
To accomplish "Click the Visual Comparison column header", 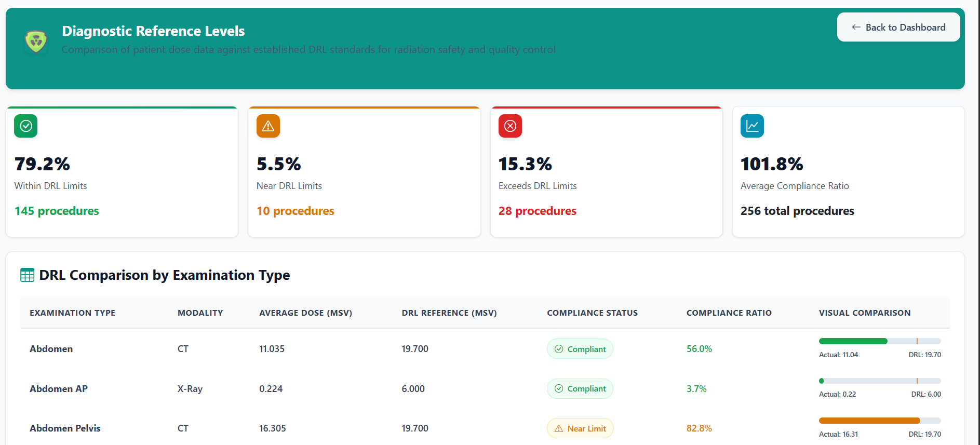I will point(865,313).
